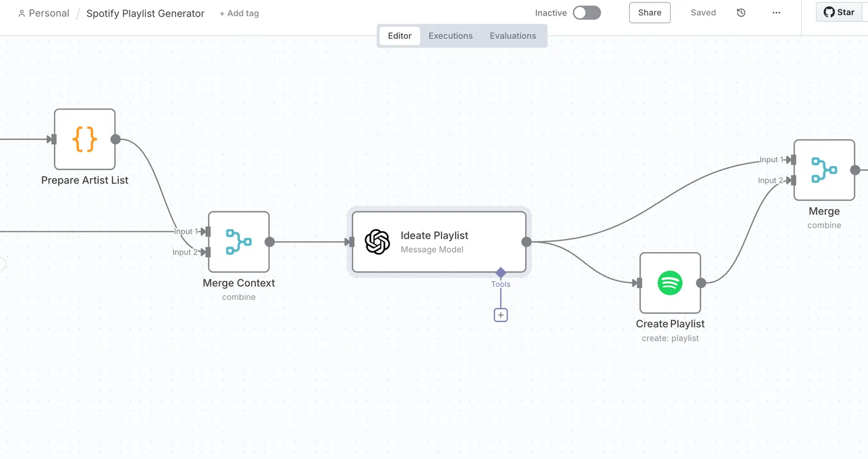868x459 pixels.
Task: Click the Create Playlist label text
Action: (670, 324)
